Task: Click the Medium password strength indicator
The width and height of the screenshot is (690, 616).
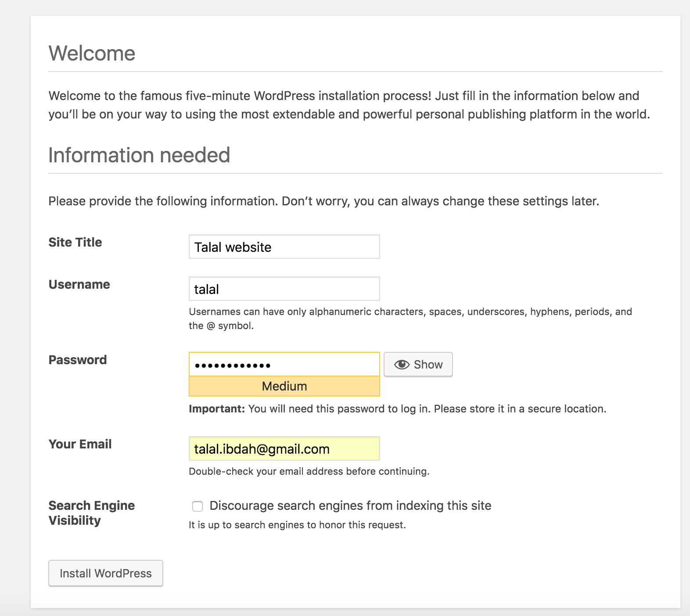Action: click(x=284, y=386)
